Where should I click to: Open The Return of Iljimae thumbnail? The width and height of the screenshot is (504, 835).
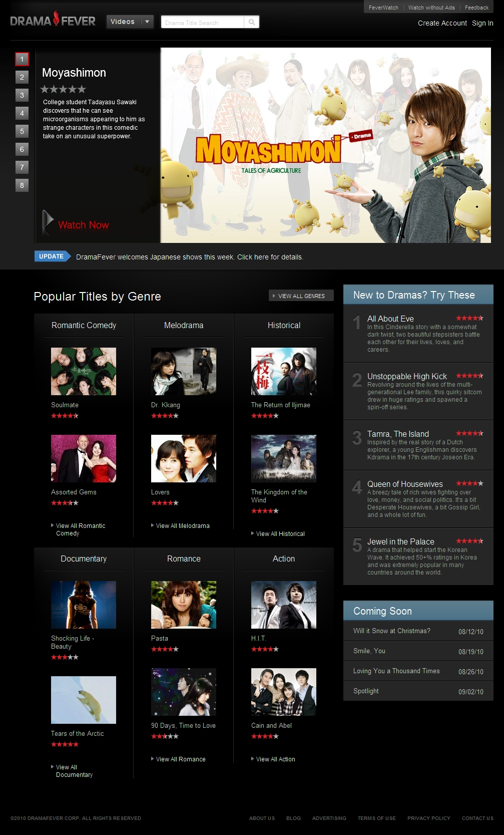point(284,372)
